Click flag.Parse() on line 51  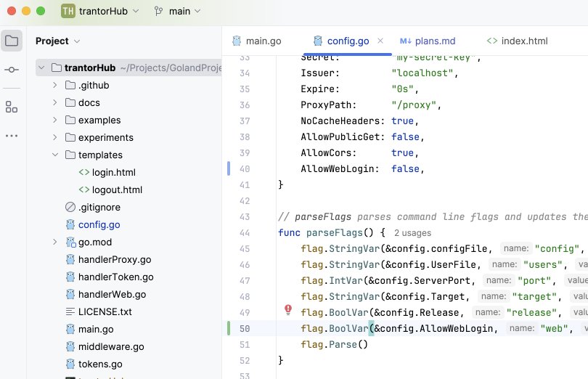pyautogui.click(x=334, y=344)
